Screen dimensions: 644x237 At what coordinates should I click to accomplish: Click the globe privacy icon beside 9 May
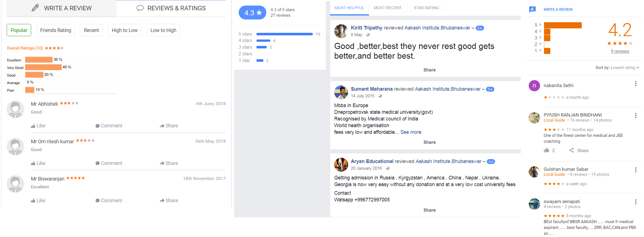point(368,35)
